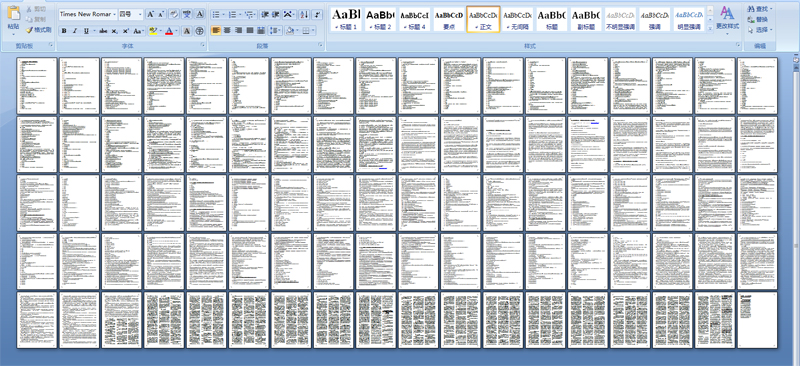Click the Superscript icon
Viewport: 800px width, 366px height.
pos(126,31)
